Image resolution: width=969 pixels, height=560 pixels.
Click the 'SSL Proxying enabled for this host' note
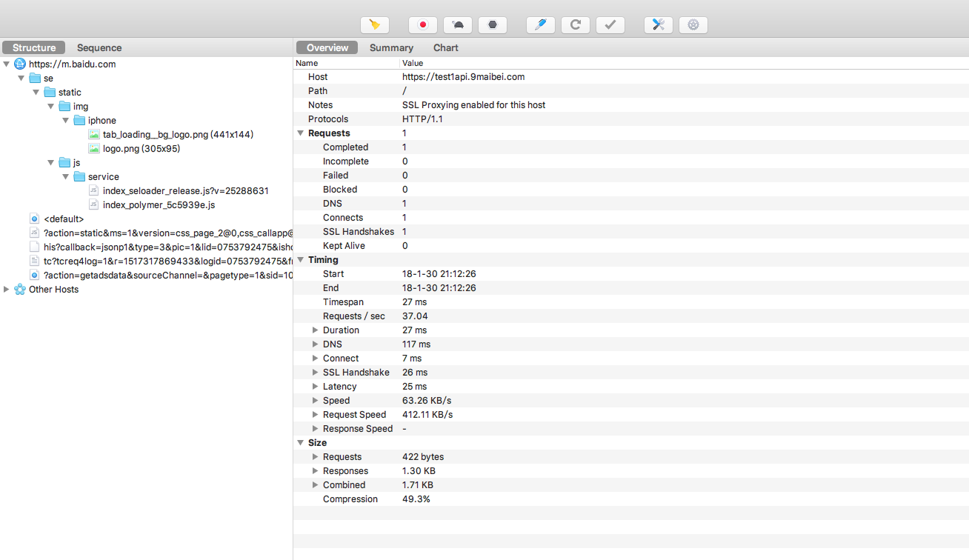tap(473, 105)
